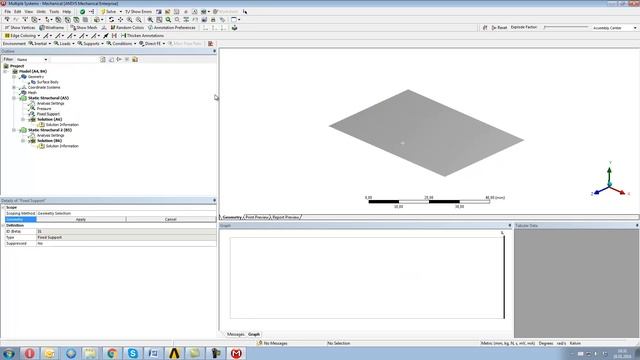Click the Suppressed field showing No
Screen dimensions: 640x360
click(126, 243)
